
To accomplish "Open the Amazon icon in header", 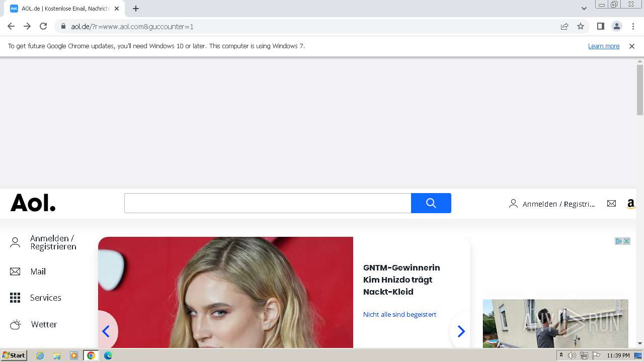I will [x=630, y=204].
